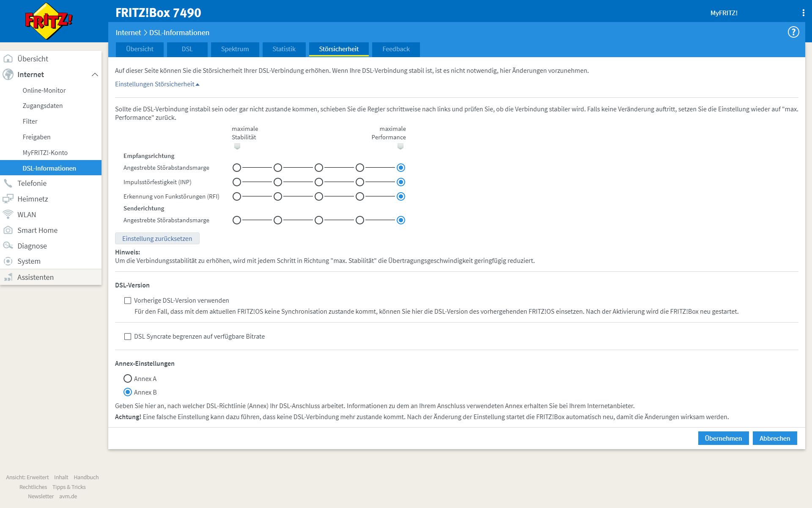Click the Telefonie phone icon
812x508 pixels.
(8, 183)
